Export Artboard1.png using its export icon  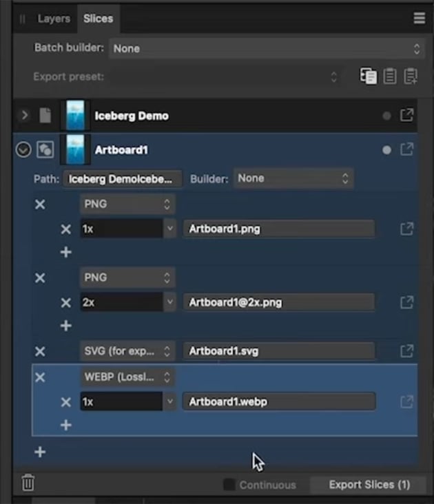pos(406,229)
